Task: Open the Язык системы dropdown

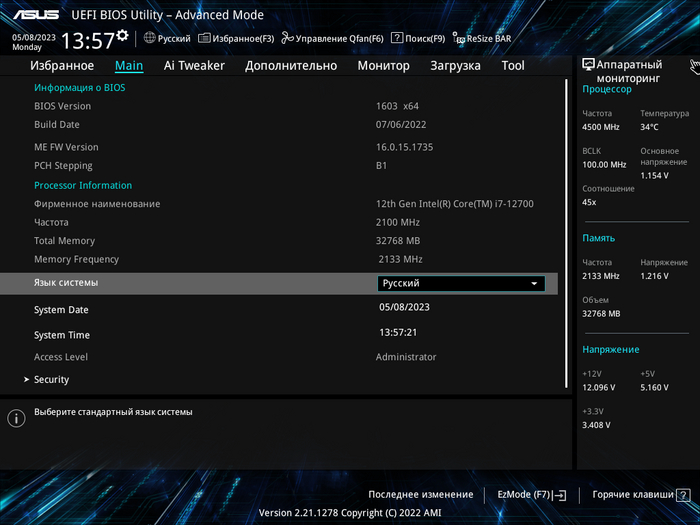Action: (x=461, y=283)
